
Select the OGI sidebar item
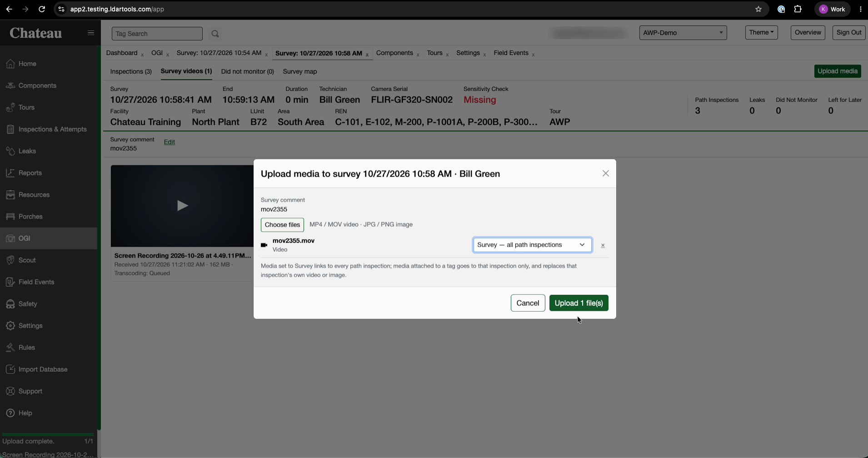(x=49, y=238)
